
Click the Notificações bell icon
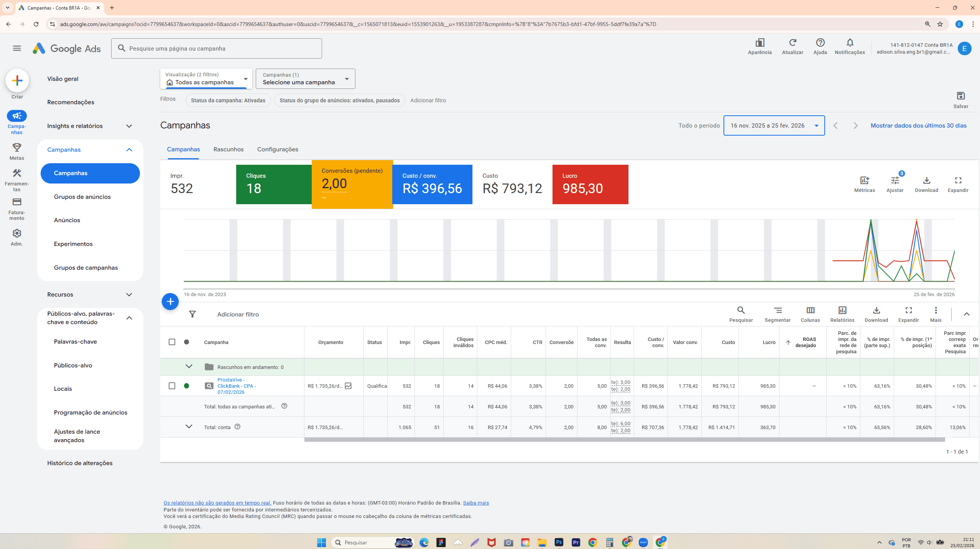click(x=849, y=43)
